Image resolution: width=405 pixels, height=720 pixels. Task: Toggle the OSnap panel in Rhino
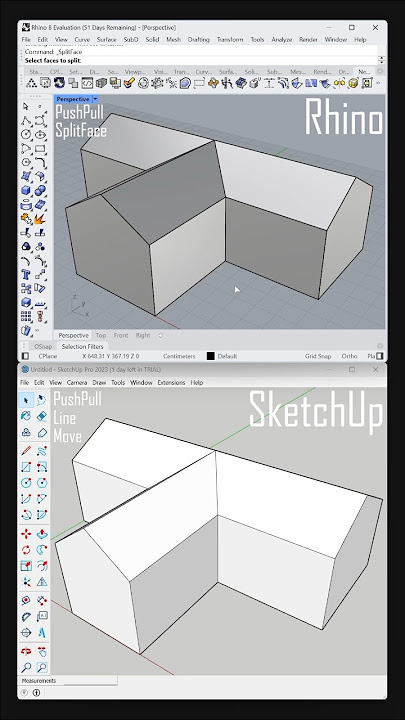pyautogui.click(x=43, y=346)
